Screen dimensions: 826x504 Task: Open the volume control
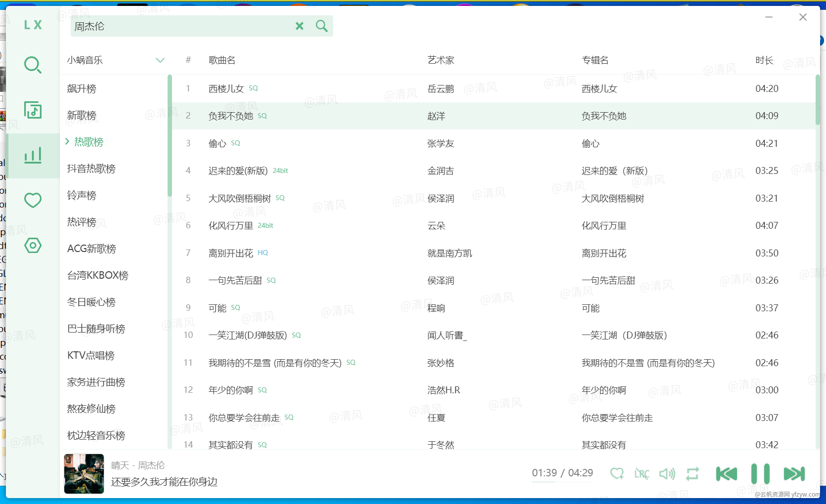667,473
